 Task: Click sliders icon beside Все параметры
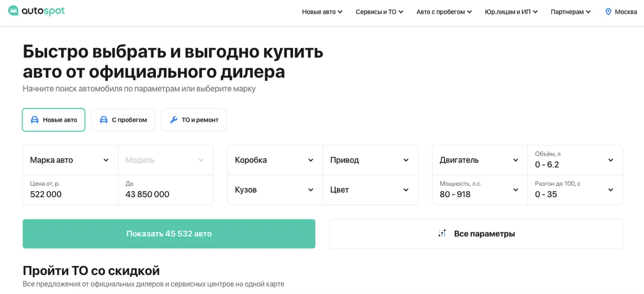pyautogui.click(x=442, y=234)
